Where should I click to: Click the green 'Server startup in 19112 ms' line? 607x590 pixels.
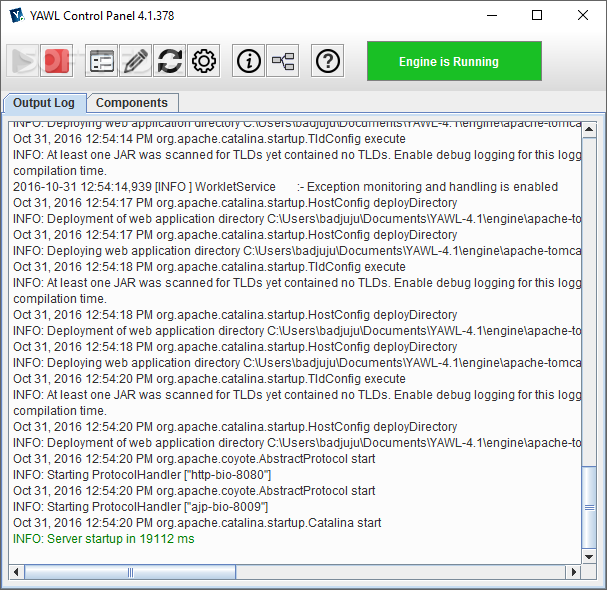click(104, 539)
